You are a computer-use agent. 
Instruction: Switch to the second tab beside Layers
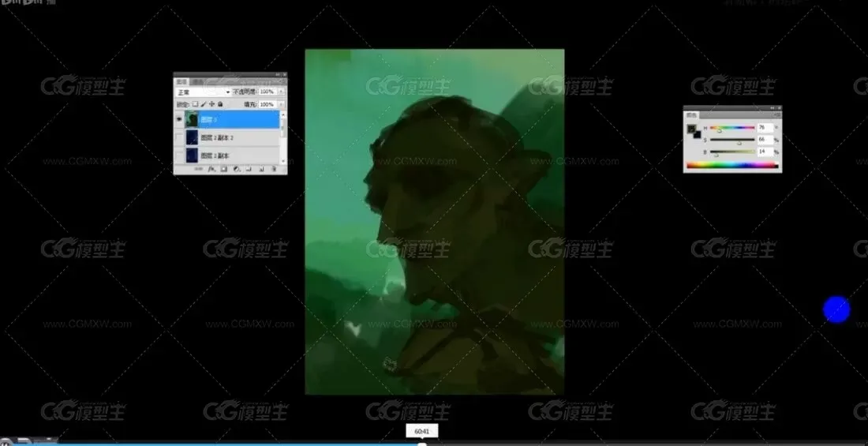(197, 82)
